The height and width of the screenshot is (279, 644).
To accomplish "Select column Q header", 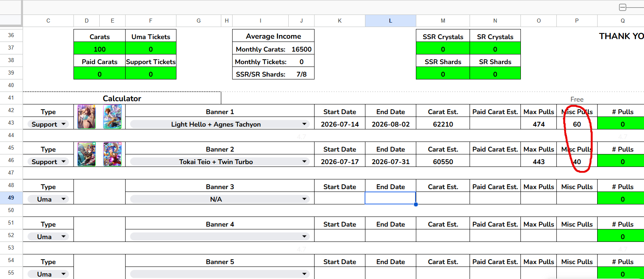I will (x=621, y=21).
